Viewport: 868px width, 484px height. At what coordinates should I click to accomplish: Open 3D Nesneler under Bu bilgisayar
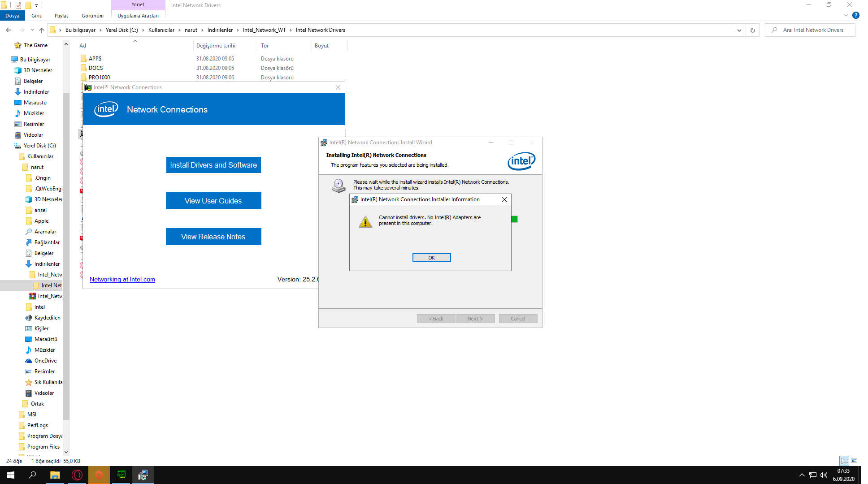38,70
